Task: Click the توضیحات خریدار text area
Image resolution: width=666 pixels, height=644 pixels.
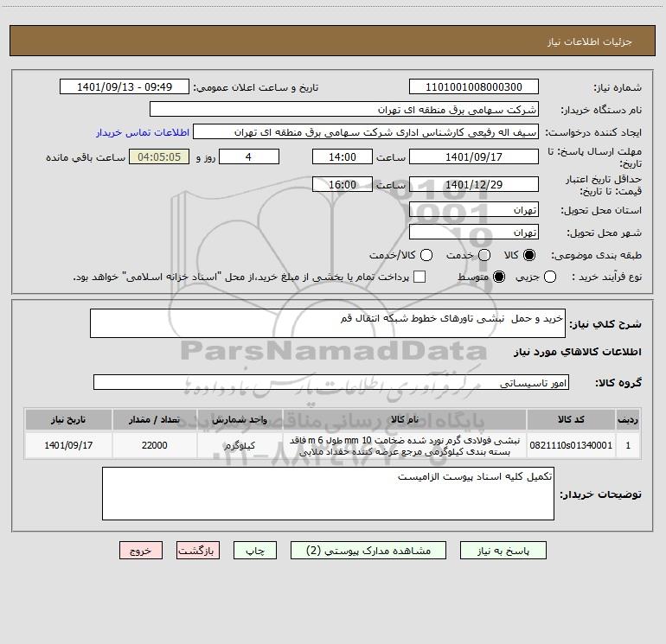Action: (x=328, y=494)
